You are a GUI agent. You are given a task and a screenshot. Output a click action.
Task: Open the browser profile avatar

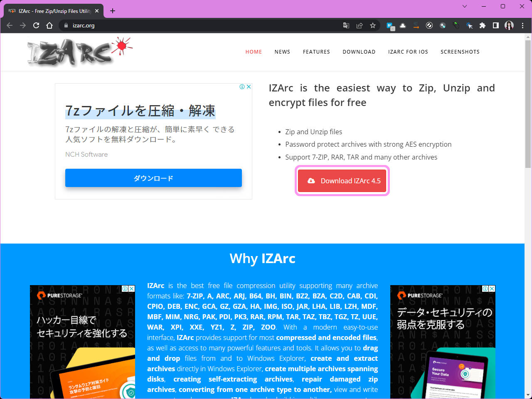[509, 25]
